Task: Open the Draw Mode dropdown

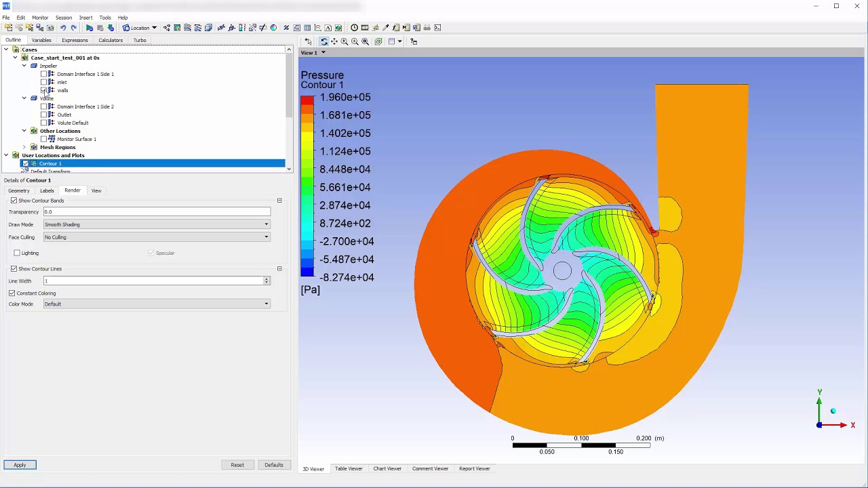Action: (266, 224)
